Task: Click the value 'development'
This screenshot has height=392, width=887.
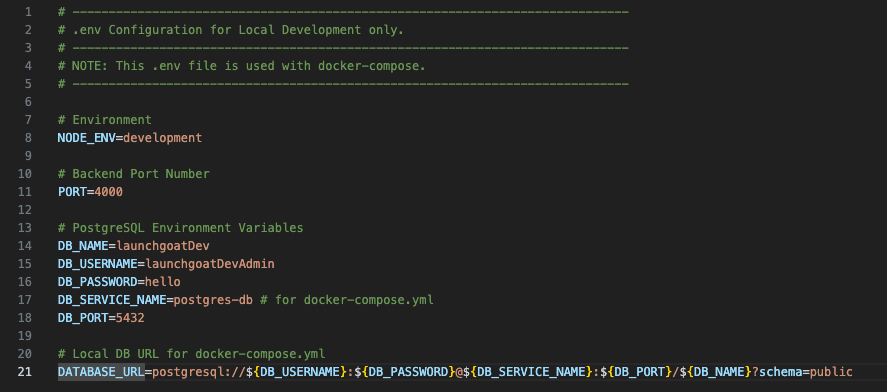Action: pyautogui.click(x=162, y=138)
